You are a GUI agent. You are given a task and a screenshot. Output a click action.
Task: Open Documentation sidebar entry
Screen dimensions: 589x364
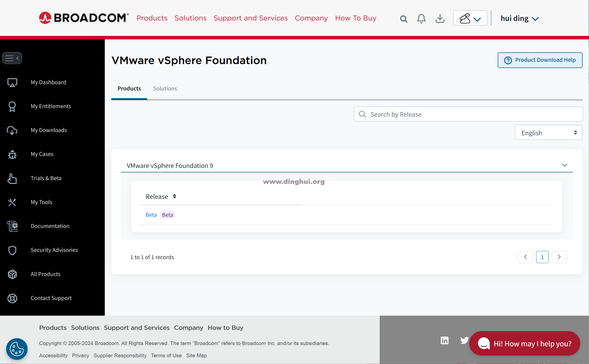(x=50, y=226)
